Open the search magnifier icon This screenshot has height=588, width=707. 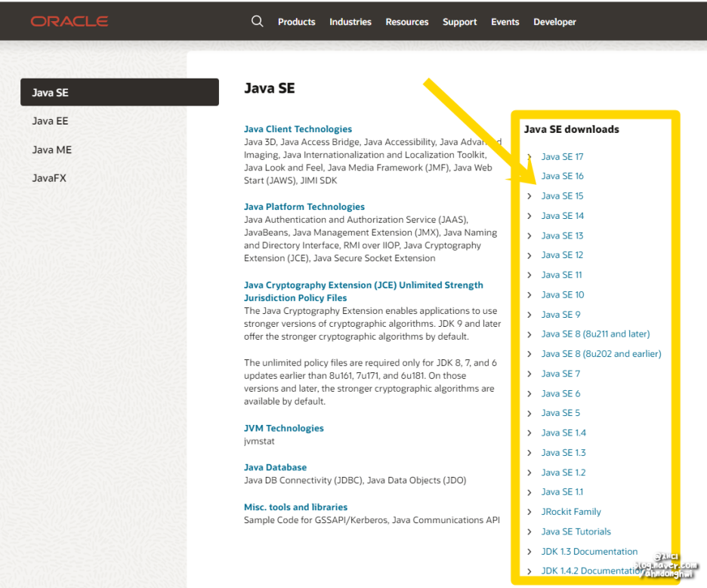click(257, 21)
